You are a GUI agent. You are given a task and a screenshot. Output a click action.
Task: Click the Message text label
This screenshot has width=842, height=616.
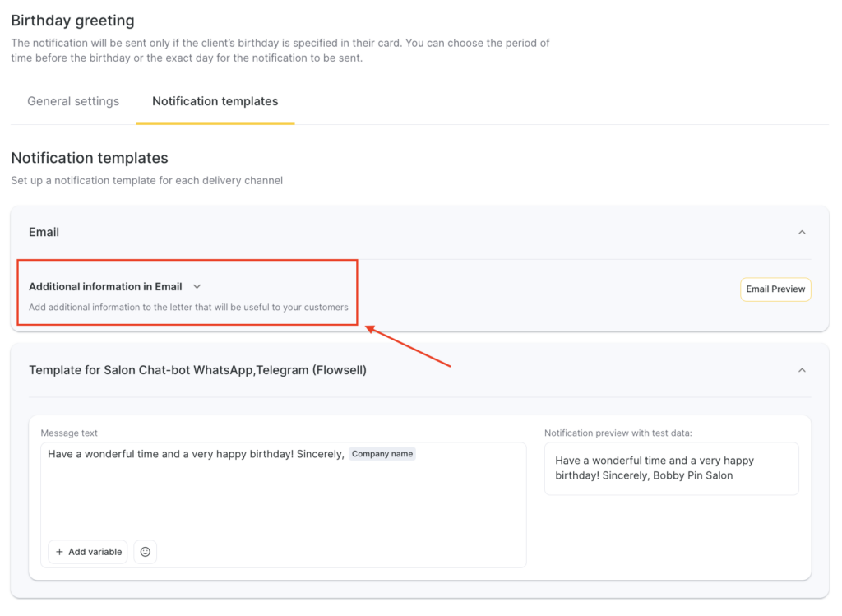69,433
